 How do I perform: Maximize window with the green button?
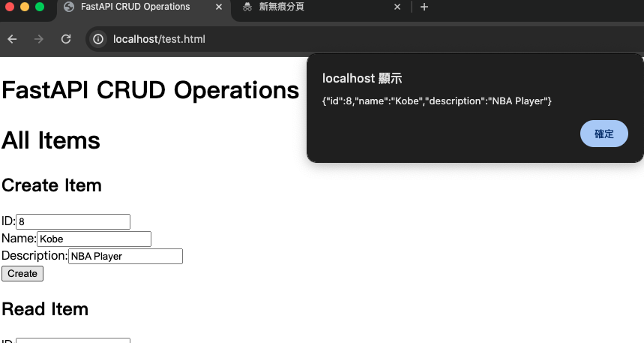pos(40,8)
